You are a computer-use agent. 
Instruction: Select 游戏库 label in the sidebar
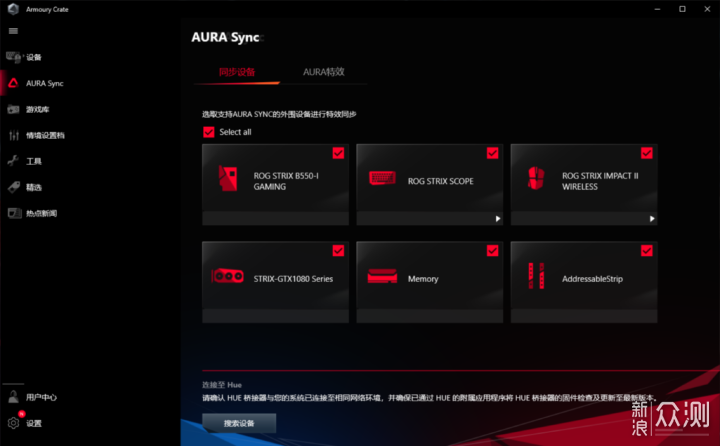(x=38, y=109)
